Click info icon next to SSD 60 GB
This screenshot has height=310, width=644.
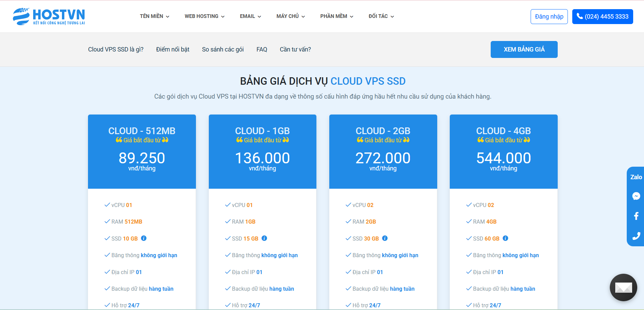click(x=505, y=238)
